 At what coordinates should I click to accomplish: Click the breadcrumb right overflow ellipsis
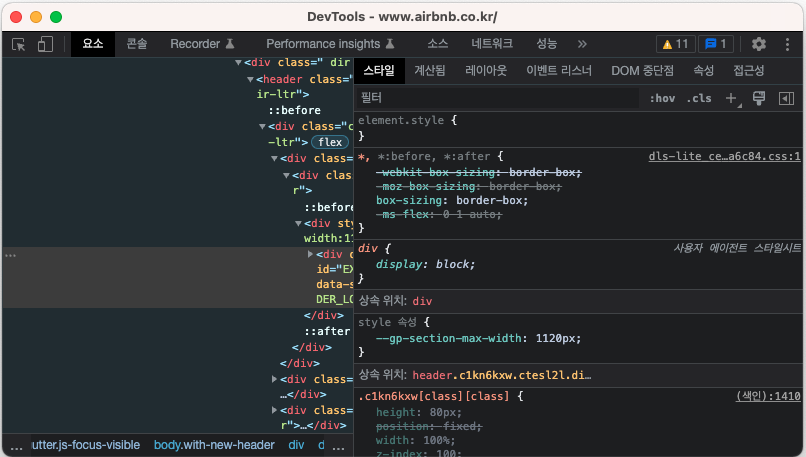338,446
